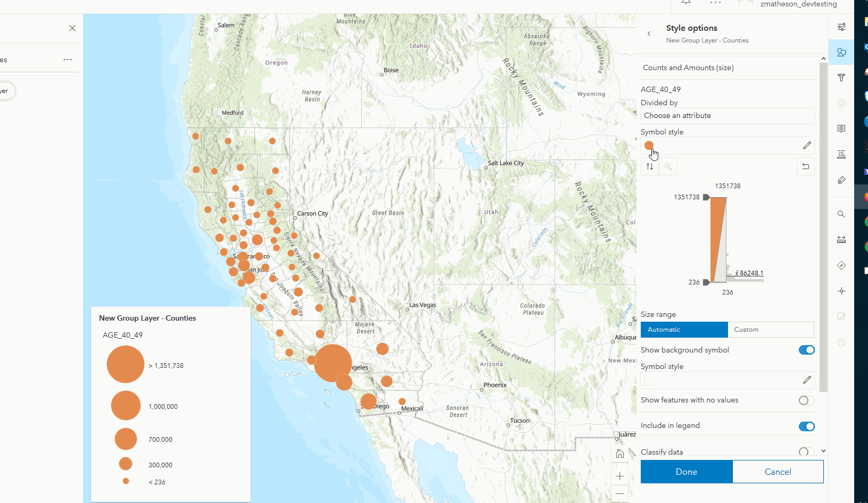
Task: Open the Labels tool icon
Action: [841, 180]
